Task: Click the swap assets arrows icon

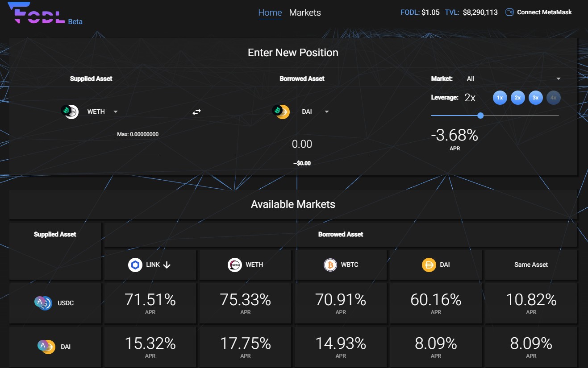Action: 196,112
